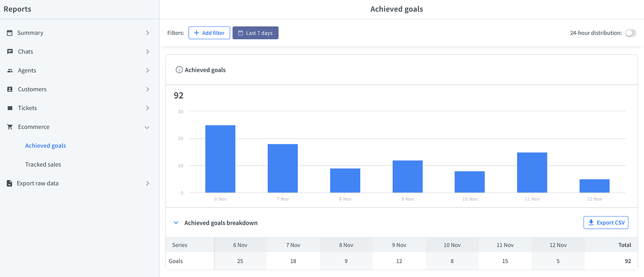Screen dimensions: 644x277
Task: Click the Export raw data file icon
Action: [9, 183]
